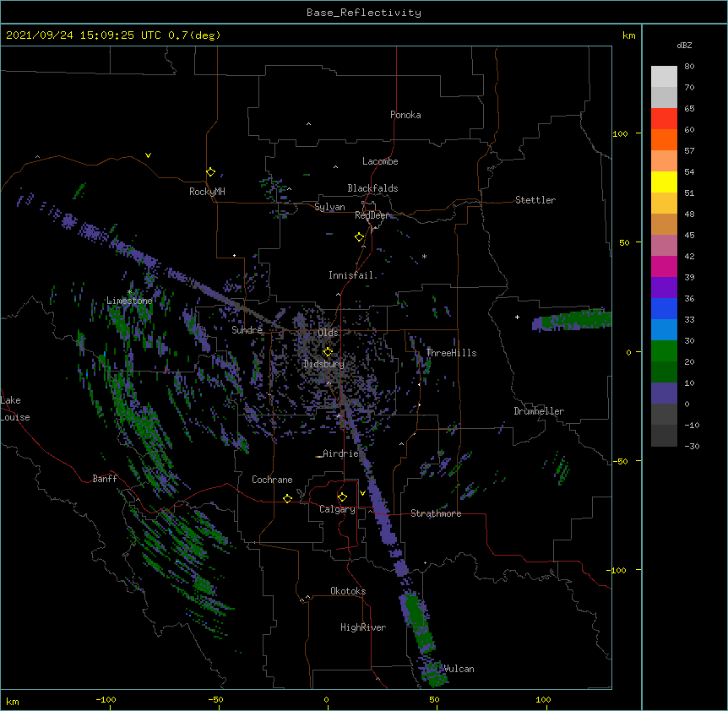Click the Airdrie label

340,453
